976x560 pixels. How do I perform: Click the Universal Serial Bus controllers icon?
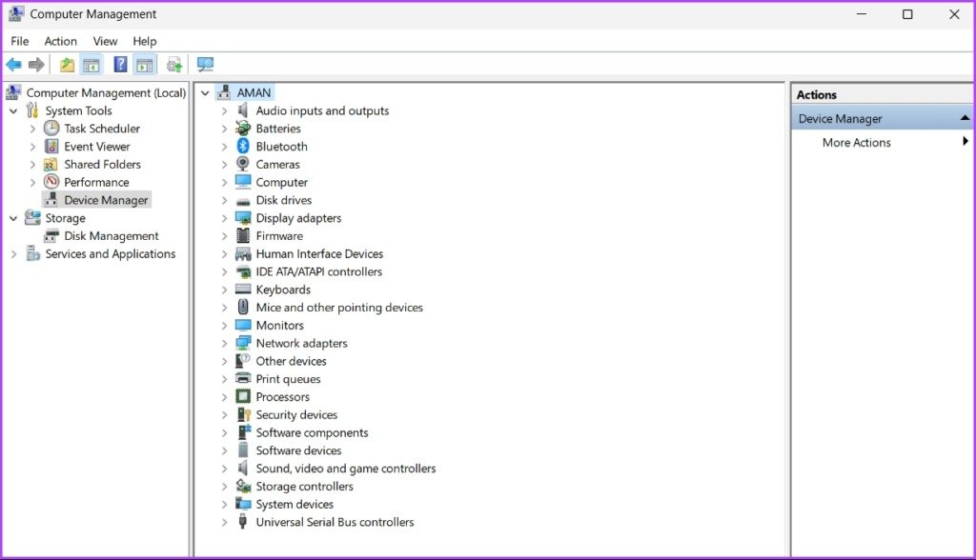coord(243,522)
